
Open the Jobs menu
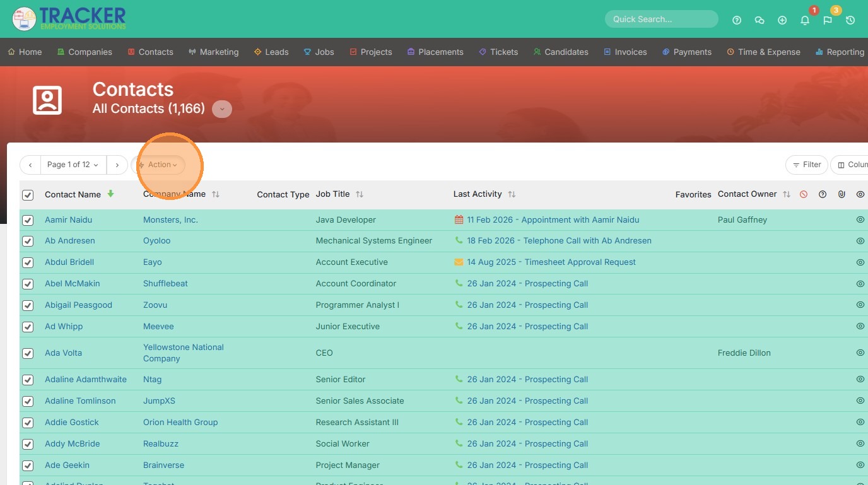(319, 52)
